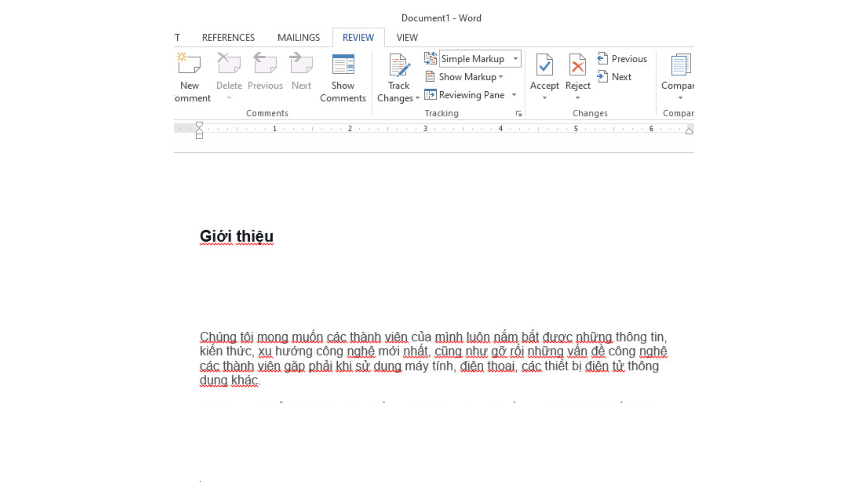Toggle Show Comments
This screenshot has width=868, height=488.
point(343,78)
